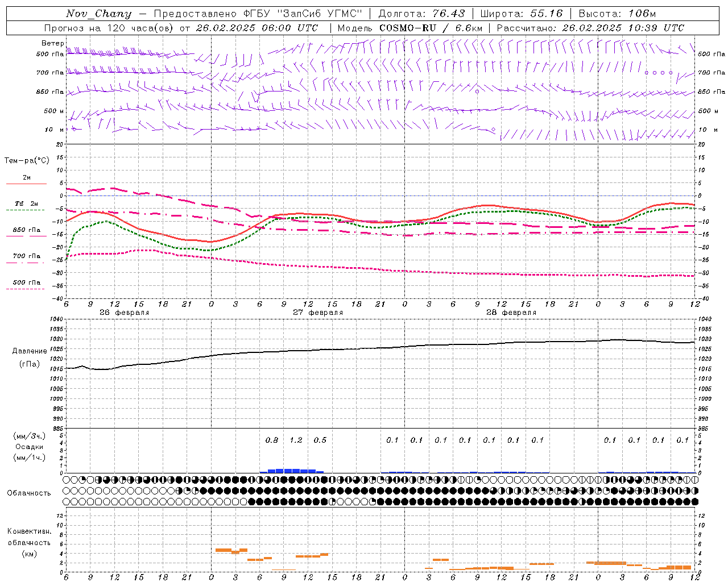Click the 500 гПа temperature legend entry
Image resolution: width=728 pixels, height=582 pixels.
[x=27, y=282]
